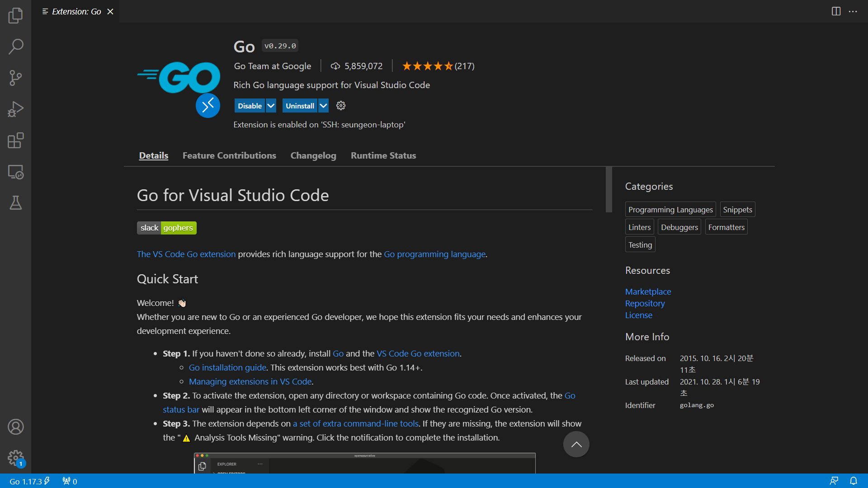This screenshot has width=868, height=488.
Task: Click the notifications bell in status bar
Action: [x=853, y=481]
